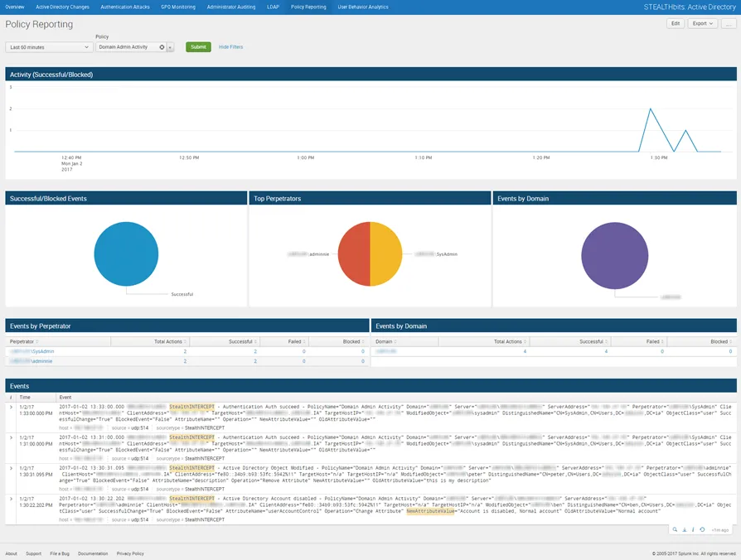Open the Documentation footer link
The width and height of the screenshot is (741, 560).
point(93,553)
